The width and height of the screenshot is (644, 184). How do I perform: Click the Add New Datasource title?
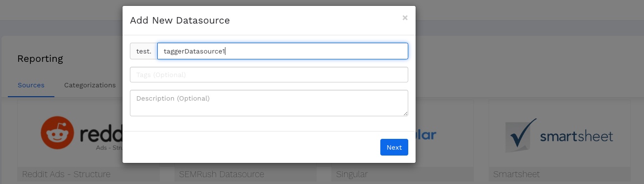click(180, 21)
